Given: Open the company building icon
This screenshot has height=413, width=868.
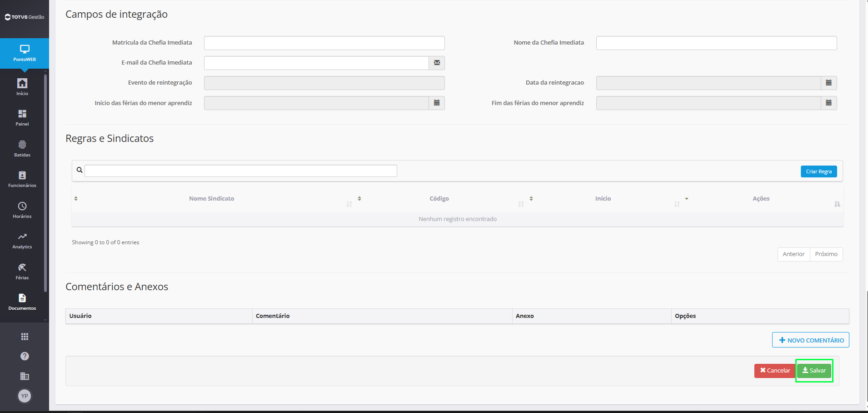Looking at the screenshot, I should (25, 376).
